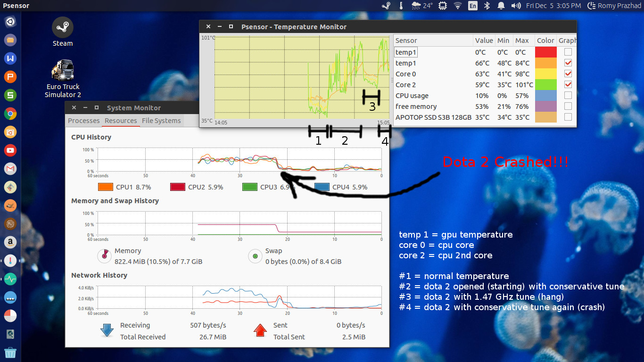Open the Bluetooth indicator in top bar
The image size is (644, 362).
pos(488,6)
